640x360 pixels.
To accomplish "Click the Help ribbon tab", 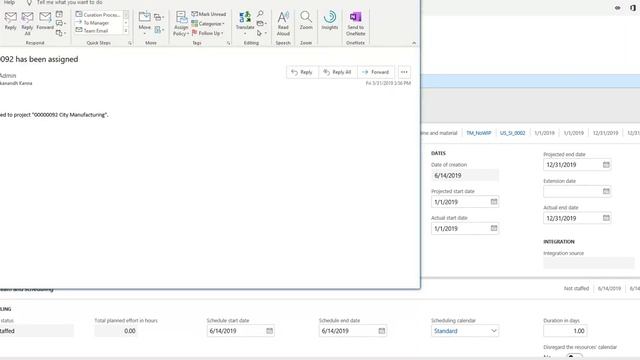I will tap(9, 2).
